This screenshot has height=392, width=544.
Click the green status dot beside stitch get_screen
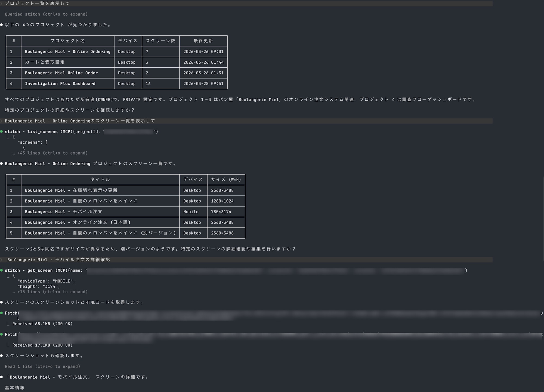pos(2,270)
